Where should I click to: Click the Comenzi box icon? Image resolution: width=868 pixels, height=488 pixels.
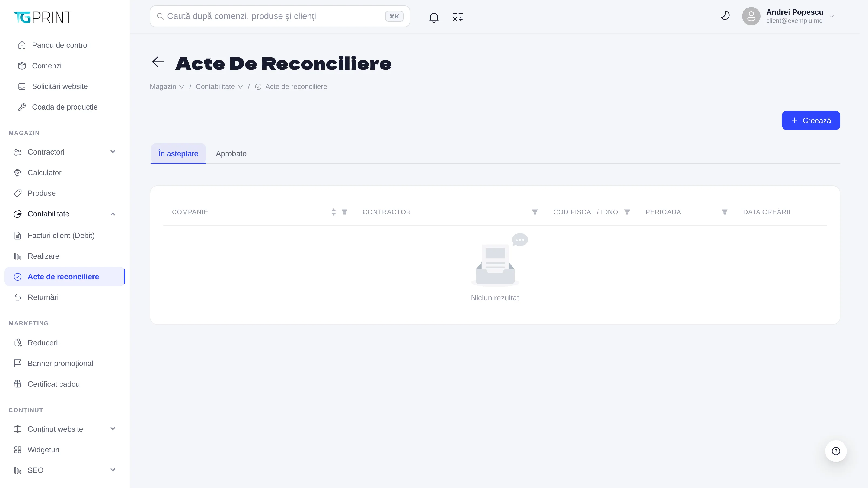pyautogui.click(x=22, y=66)
